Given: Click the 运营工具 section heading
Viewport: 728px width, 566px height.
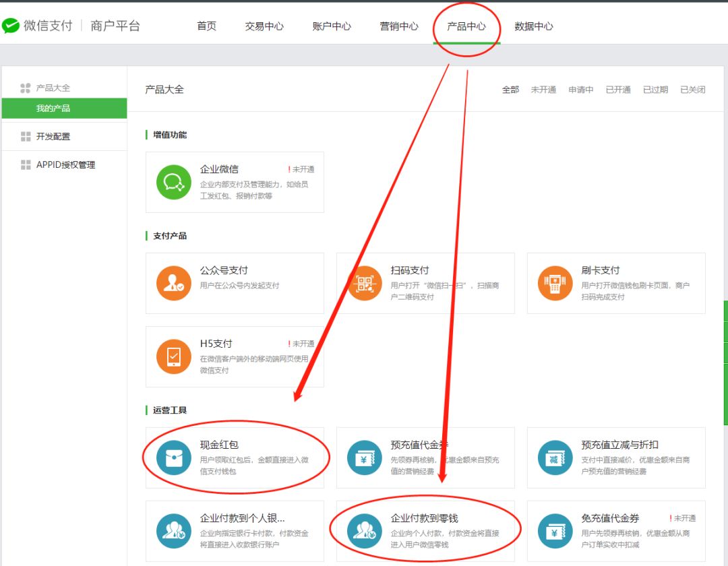Looking at the screenshot, I should click(x=170, y=410).
